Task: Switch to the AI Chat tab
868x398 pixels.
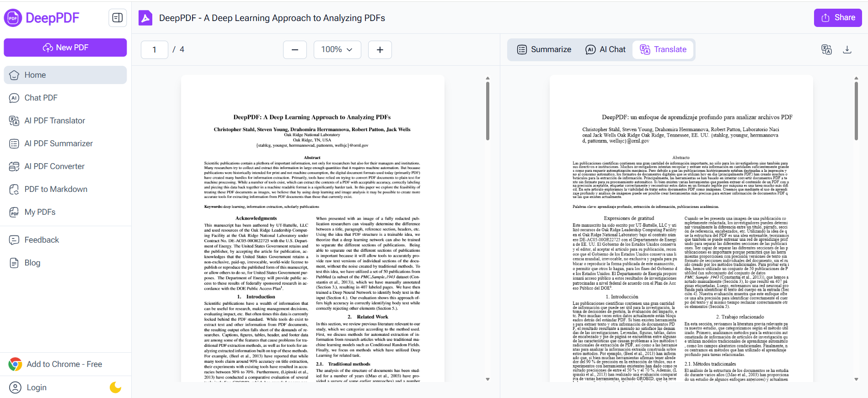Action: (x=605, y=49)
